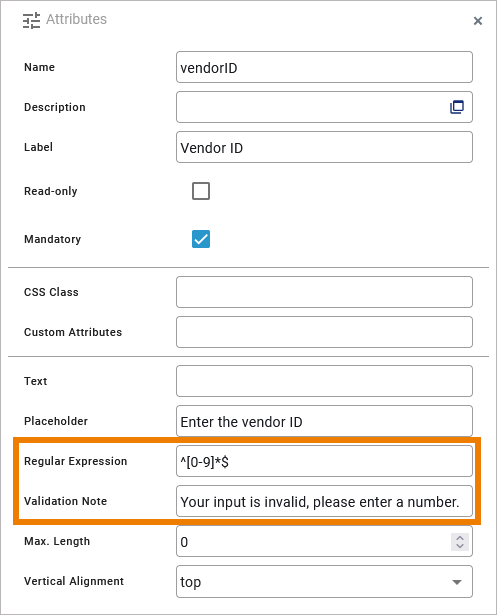Decrease Max. Length with down arrow
The image size is (497, 615).
[x=460, y=546]
